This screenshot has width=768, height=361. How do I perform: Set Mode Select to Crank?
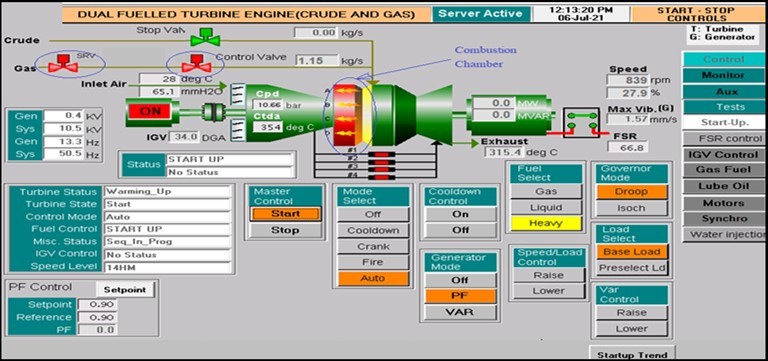tap(373, 246)
